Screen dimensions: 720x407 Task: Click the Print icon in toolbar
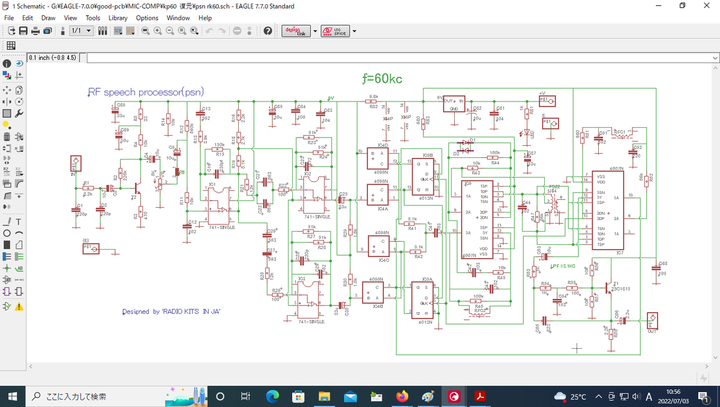click(34, 31)
